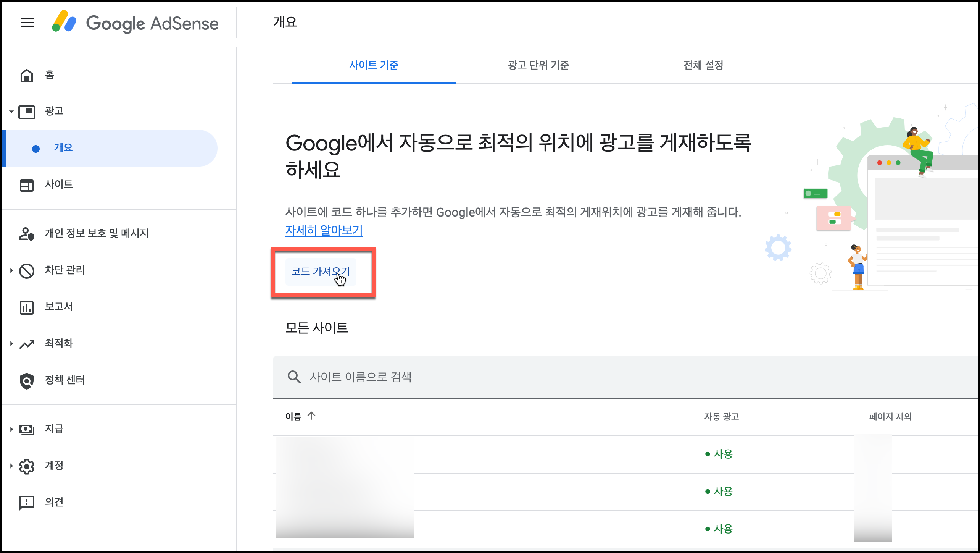Click 사용 status in the third site row

point(719,529)
